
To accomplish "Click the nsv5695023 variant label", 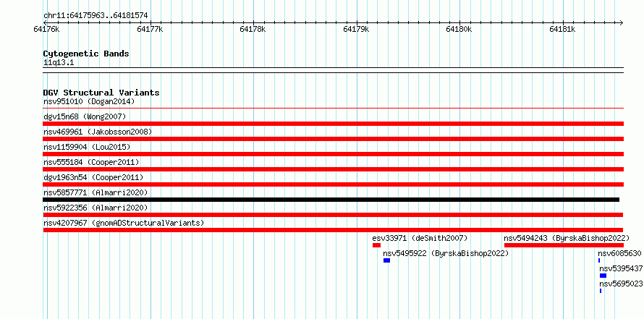I will pos(621,284).
